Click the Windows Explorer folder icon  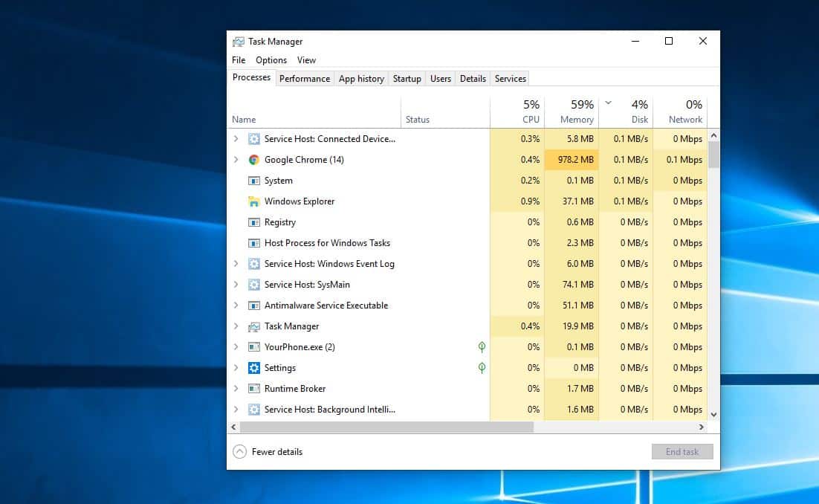point(254,201)
